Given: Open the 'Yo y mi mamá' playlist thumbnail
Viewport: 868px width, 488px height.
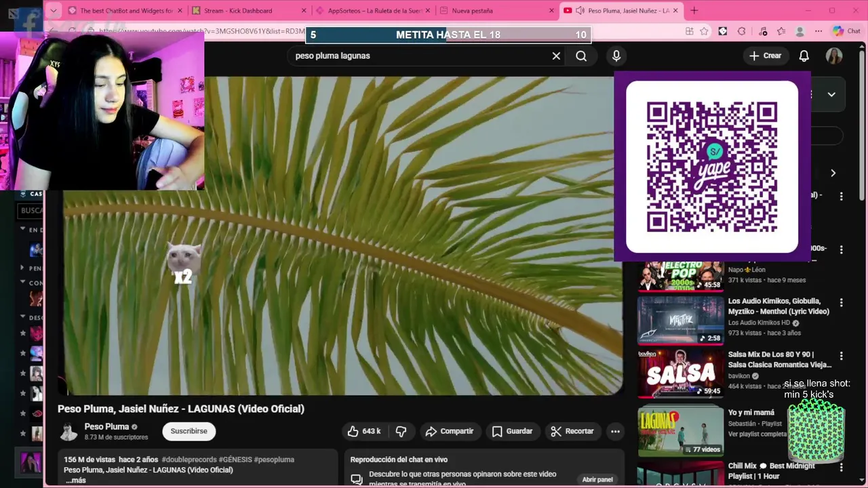Looking at the screenshot, I should tap(680, 431).
